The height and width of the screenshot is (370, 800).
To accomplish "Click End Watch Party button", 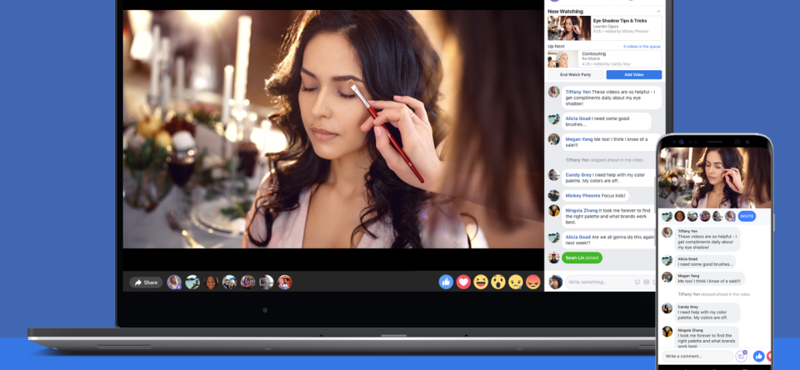I will click(x=575, y=75).
